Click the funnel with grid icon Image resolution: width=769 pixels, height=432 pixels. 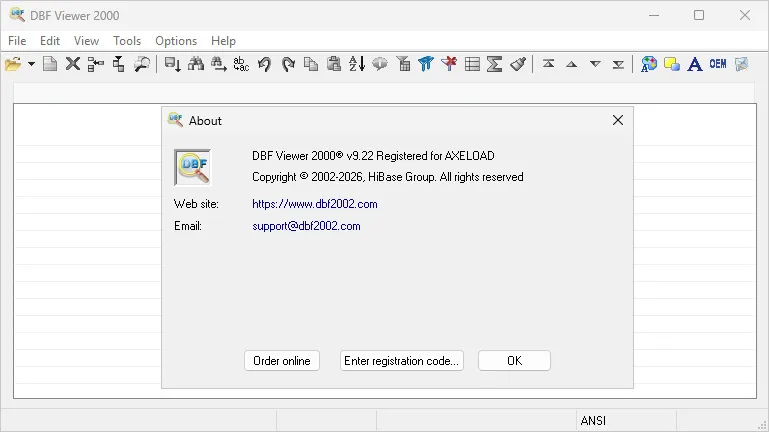point(403,64)
